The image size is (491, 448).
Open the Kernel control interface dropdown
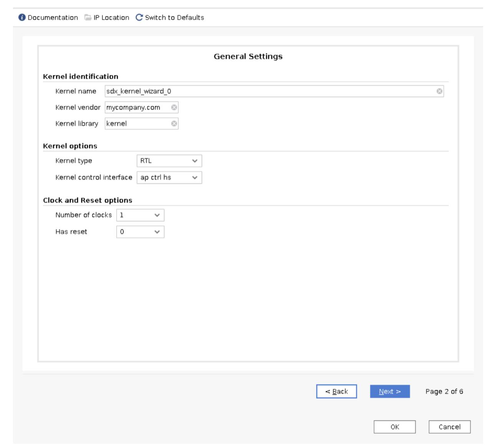(x=169, y=177)
